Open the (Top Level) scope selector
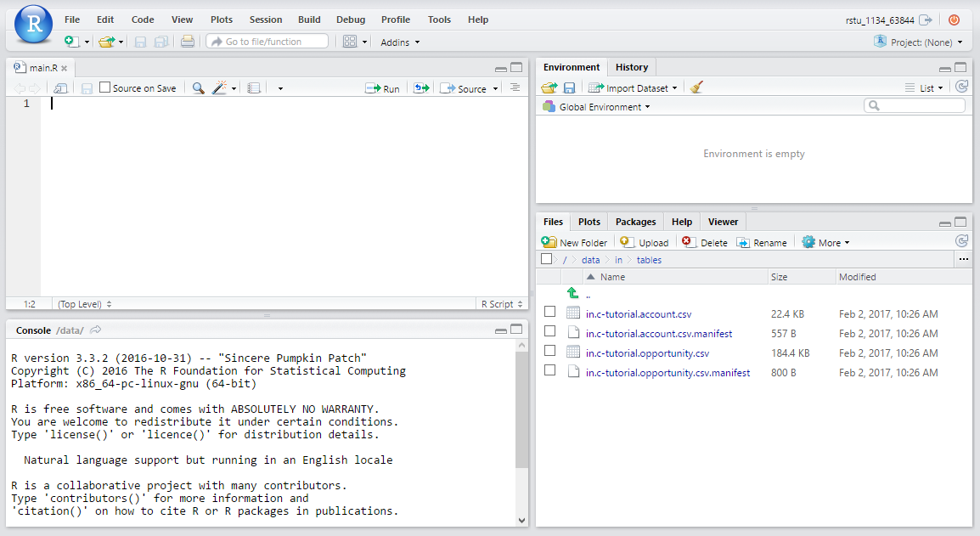Screen dimensions: 980x536 click(84, 304)
